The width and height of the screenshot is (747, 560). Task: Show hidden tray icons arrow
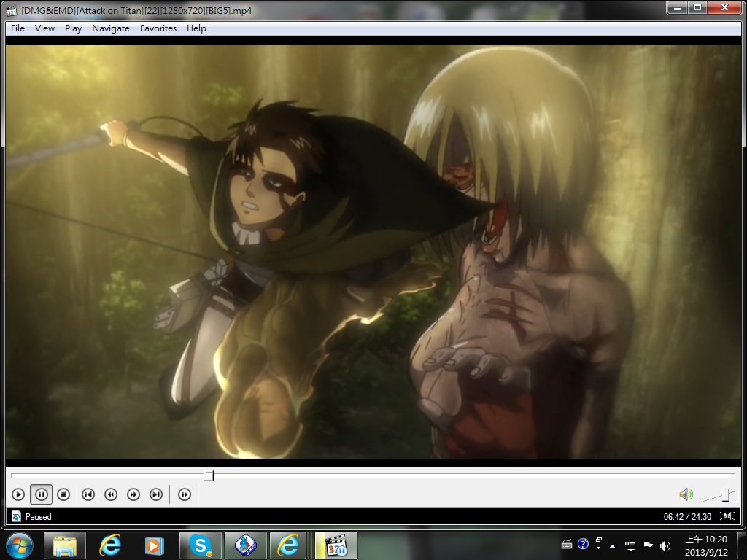613,546
